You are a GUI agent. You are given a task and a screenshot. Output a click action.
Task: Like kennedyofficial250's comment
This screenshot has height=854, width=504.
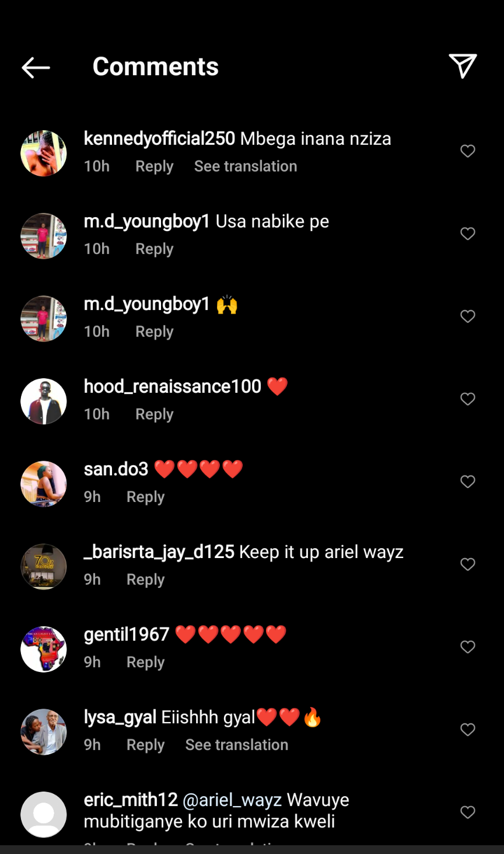click(468, 151)
